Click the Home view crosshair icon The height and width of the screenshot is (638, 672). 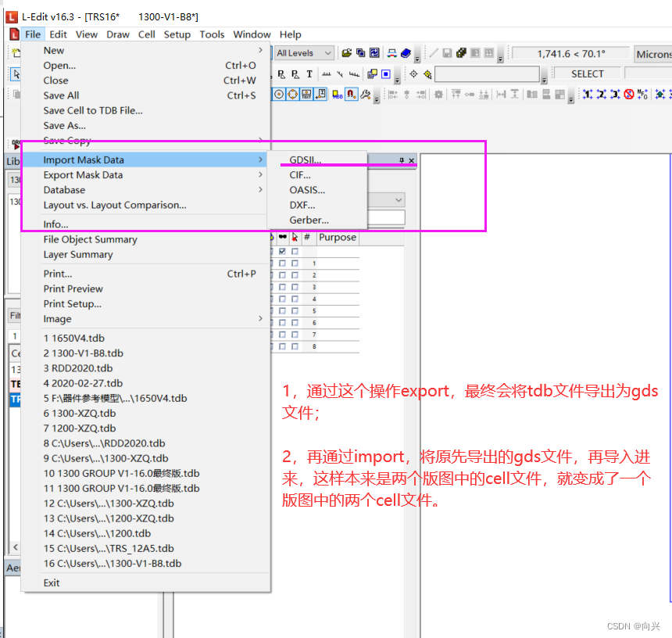414,73
